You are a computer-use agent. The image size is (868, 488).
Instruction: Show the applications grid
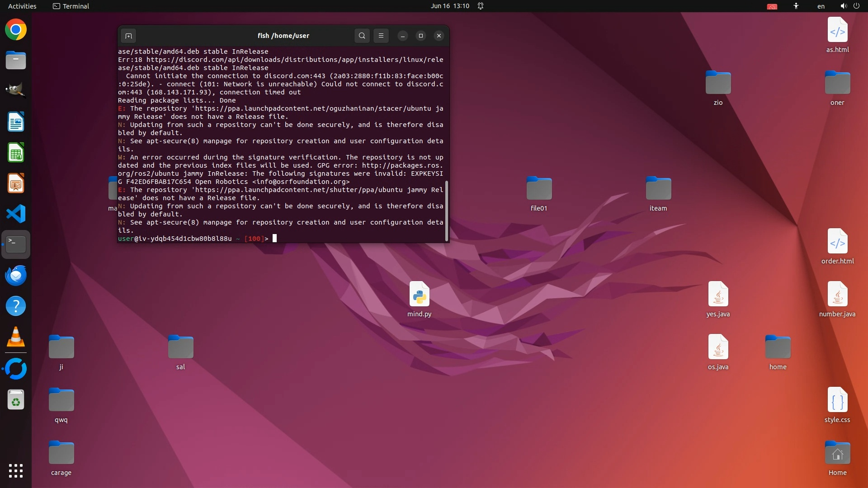16,471
